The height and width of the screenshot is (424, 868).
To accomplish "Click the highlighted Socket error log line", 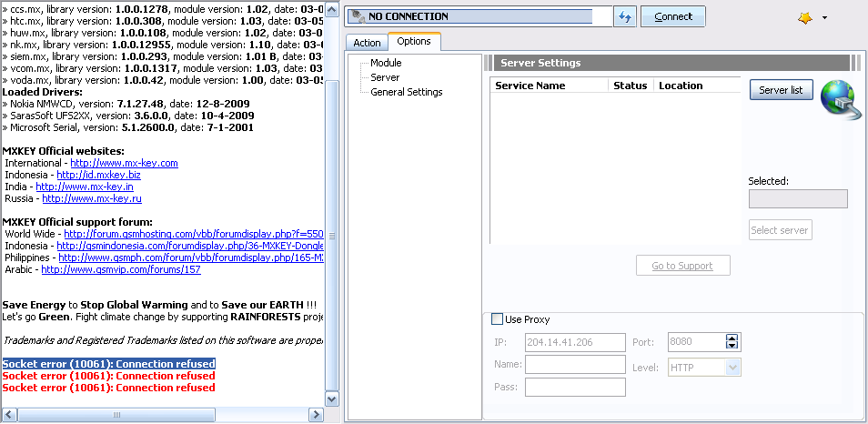I will click(108, 364).
